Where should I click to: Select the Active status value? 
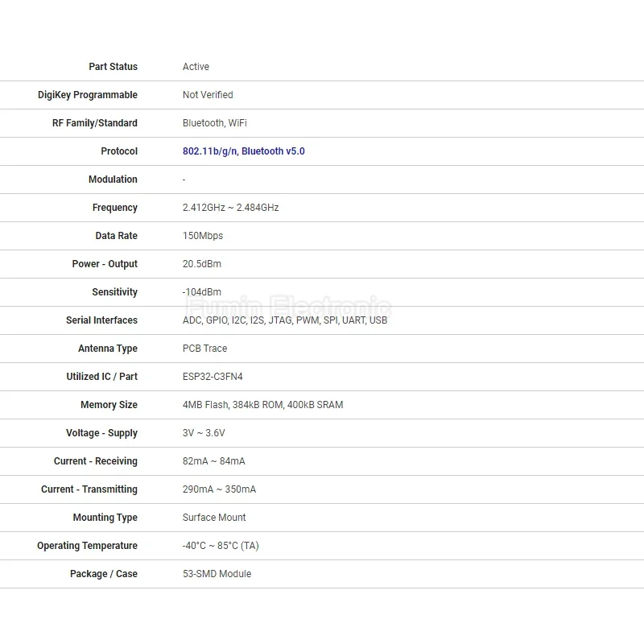coord(196,67)
